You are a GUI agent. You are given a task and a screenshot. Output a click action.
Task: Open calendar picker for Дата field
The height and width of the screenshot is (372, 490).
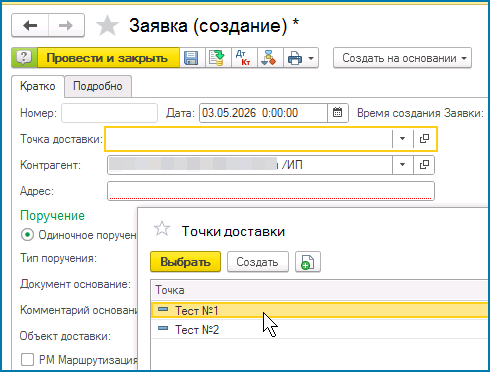coord(338,113)
